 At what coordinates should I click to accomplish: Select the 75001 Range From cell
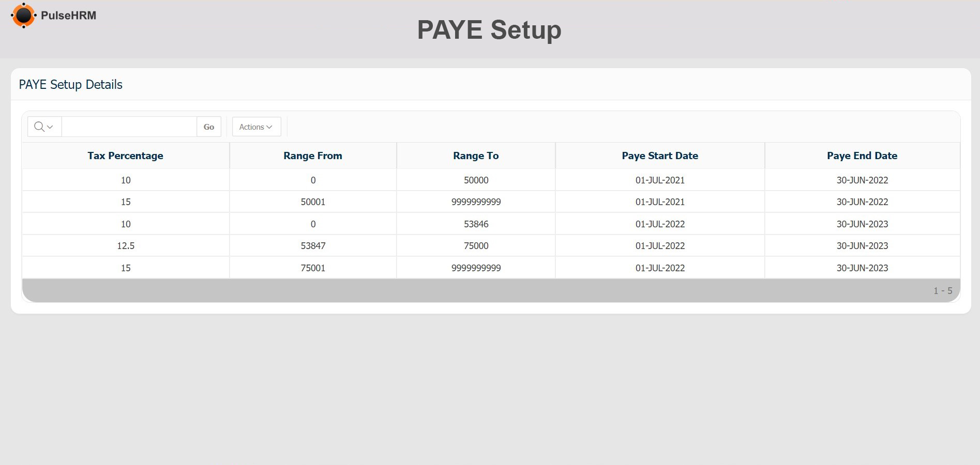313,268
